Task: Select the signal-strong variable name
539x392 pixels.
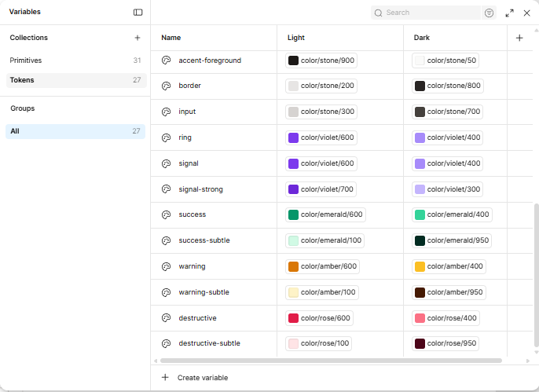Action: tap(201, 189)
